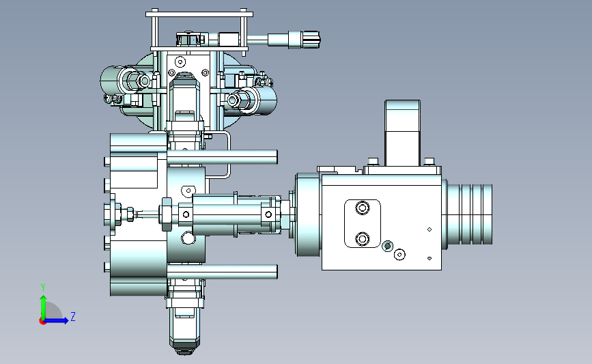592x364 pixels.
Task: Click the blue Z axis of the triad
Action: 56,321
